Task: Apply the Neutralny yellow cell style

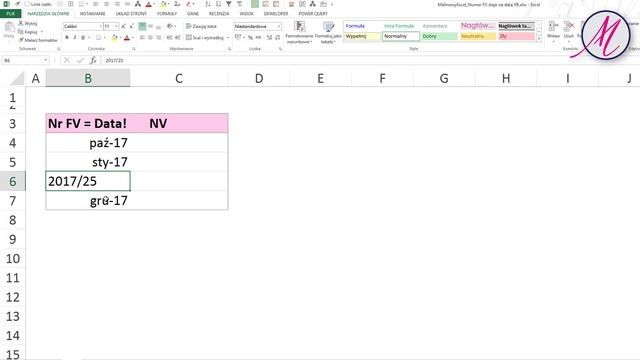Action: point(478,36)
